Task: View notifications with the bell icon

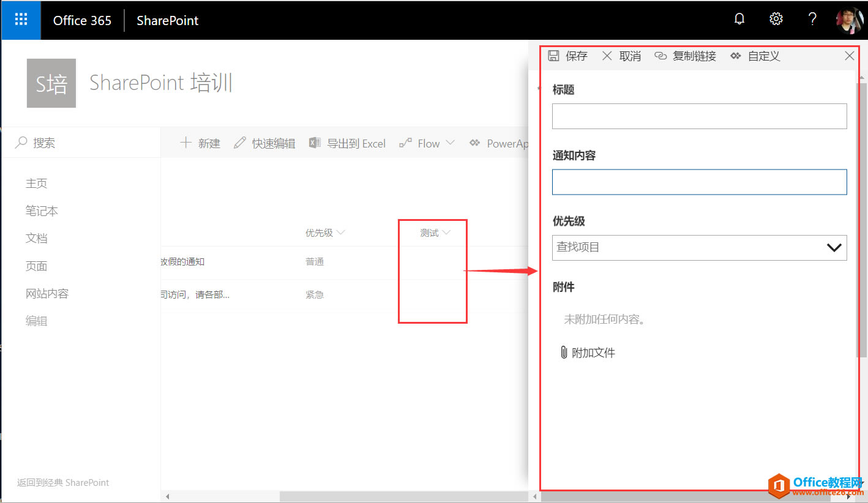Action: click(x=739, y=18)
